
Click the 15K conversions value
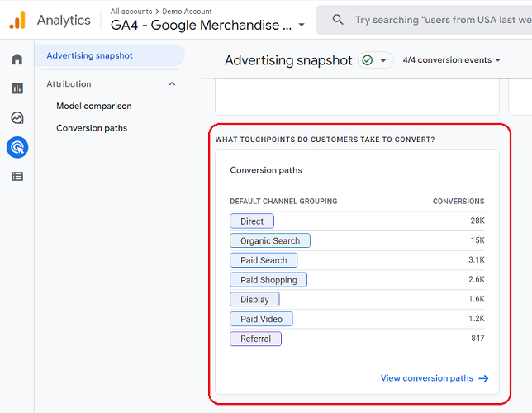pyautogui.click(x=477, y=240)
